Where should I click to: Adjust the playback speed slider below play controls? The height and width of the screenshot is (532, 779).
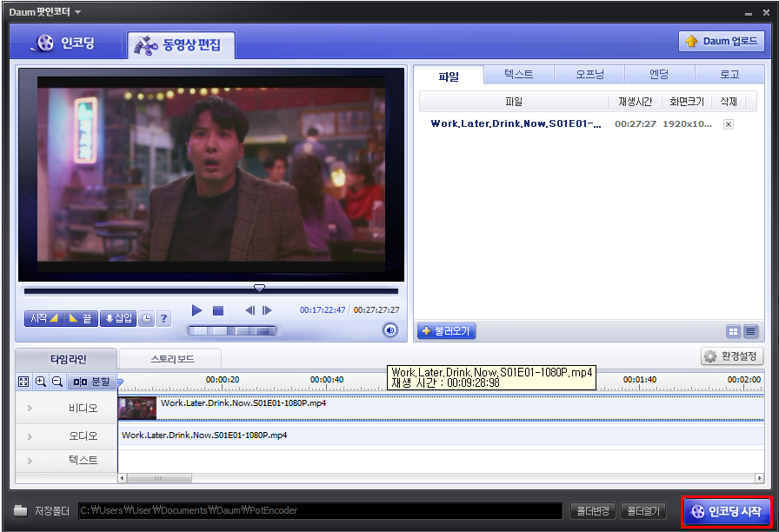click(232, 331)
